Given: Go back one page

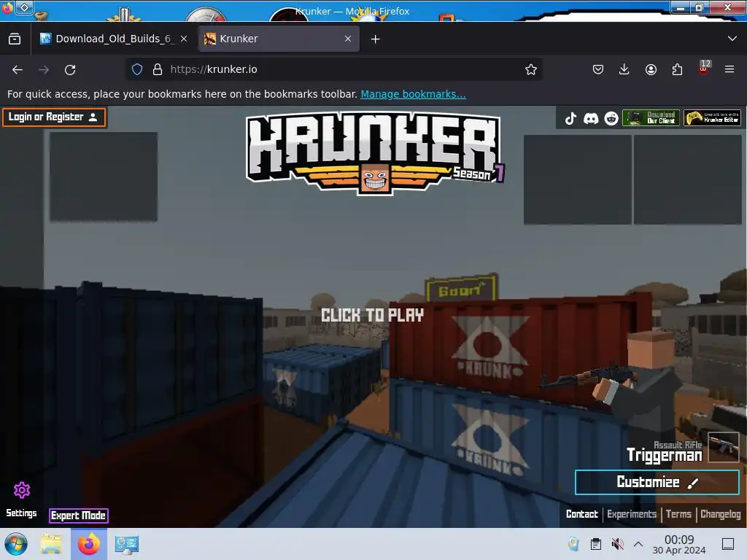Looking at the screenshot, I should tap(18, 70).
